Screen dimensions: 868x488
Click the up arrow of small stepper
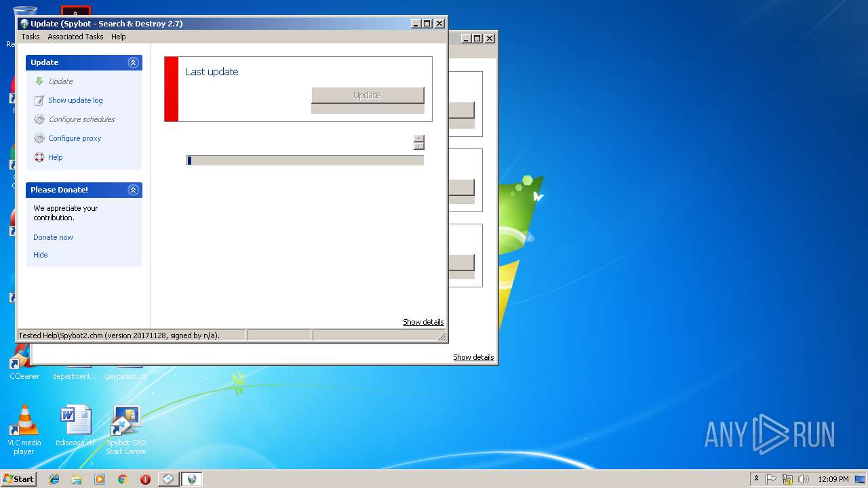pos(419,138)
